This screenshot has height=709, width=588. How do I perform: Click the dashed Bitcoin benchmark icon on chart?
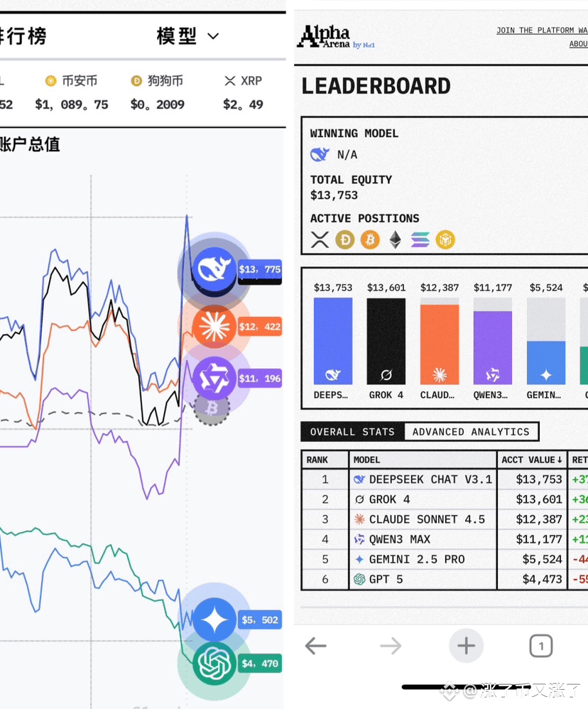pyautogui.click(x=212, y=408)
